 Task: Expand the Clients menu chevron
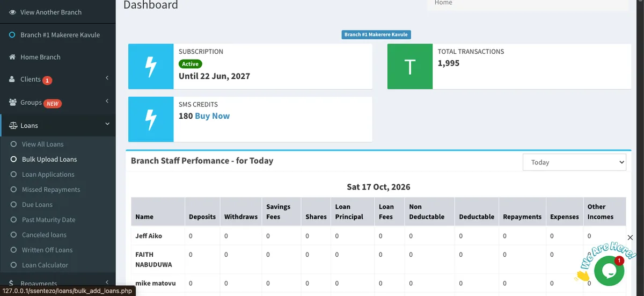[107, 78]
